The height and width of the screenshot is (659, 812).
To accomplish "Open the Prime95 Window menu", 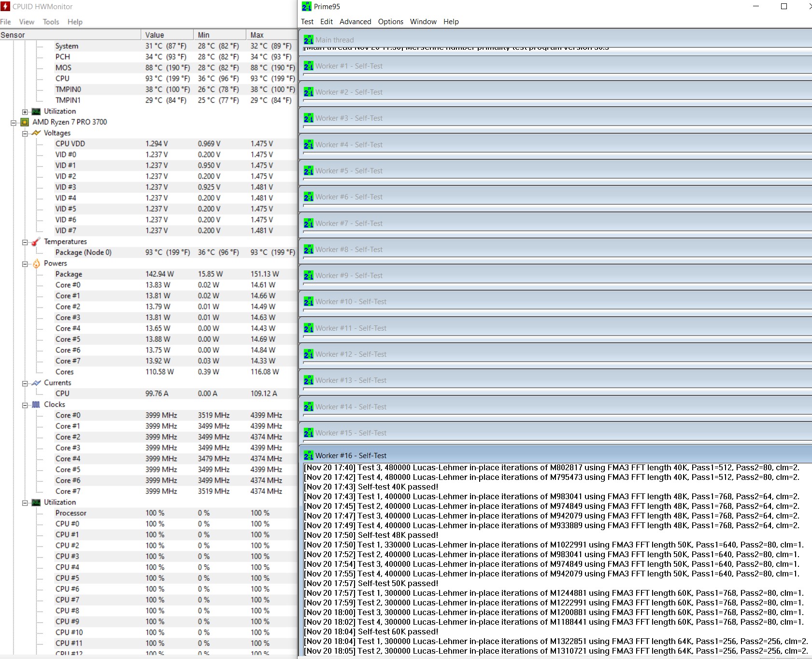I will [x=423, y=21].
